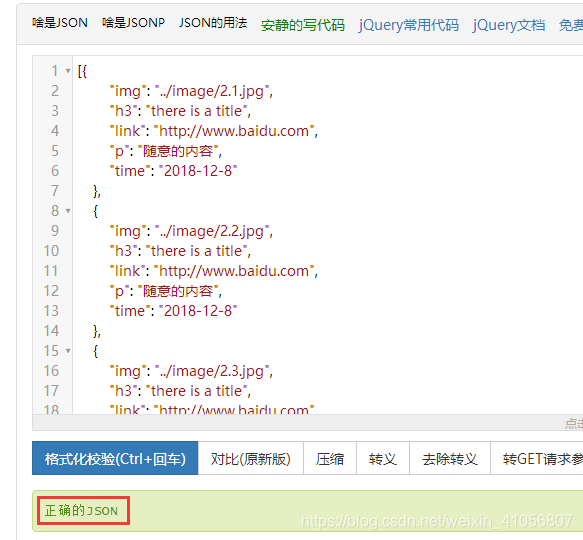Open the jQuery常用代码 link
Screen dimensions: 583x540
[409, 25]
